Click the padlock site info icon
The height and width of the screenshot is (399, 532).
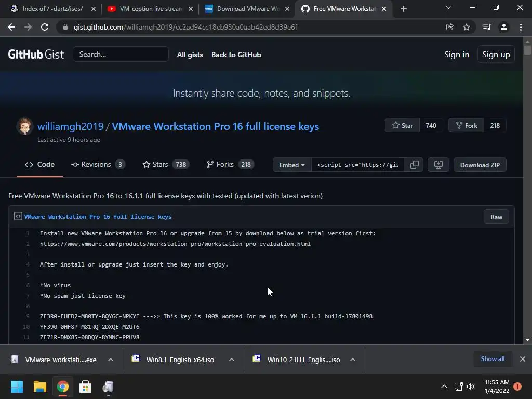65,27
